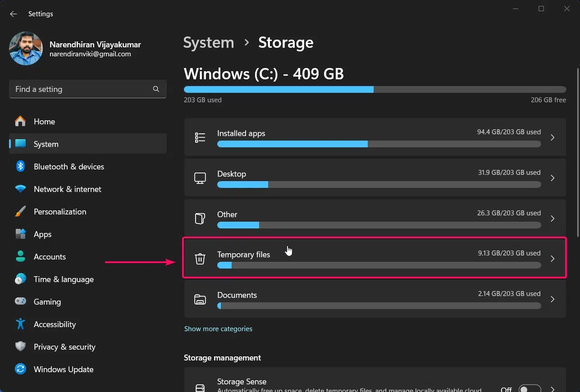Open Temporary files via its chevron
The width and height of the screenshot is (580, 392).
(553, 259)
